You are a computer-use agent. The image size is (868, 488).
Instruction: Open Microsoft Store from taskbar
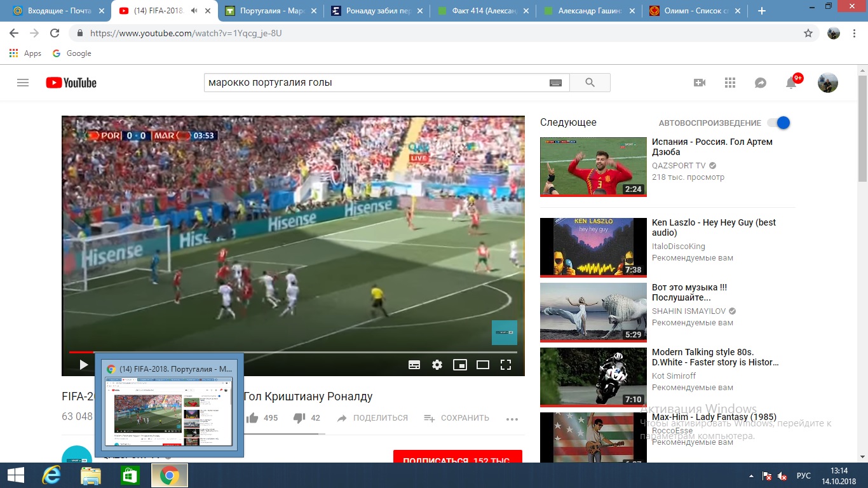[x=130, y=475]
